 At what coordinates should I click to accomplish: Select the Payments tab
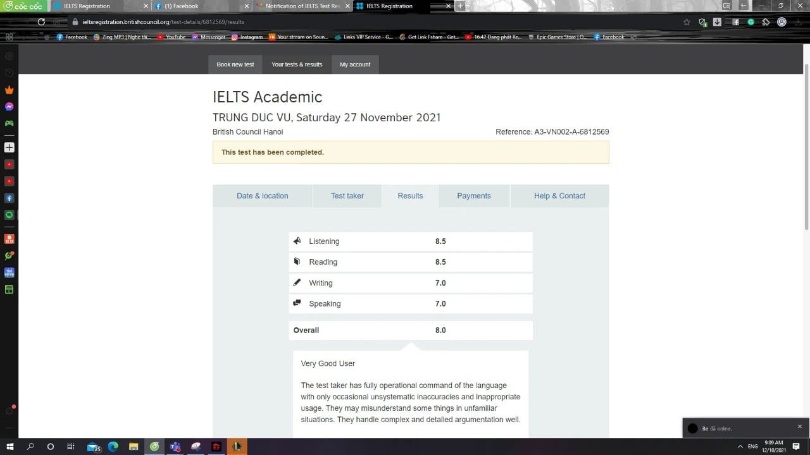click(474, 196)
